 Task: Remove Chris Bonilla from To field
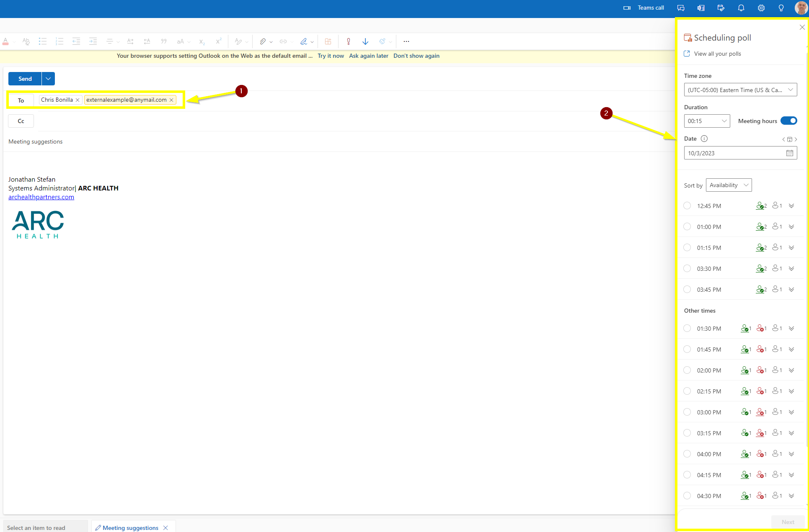coord(78,100)
